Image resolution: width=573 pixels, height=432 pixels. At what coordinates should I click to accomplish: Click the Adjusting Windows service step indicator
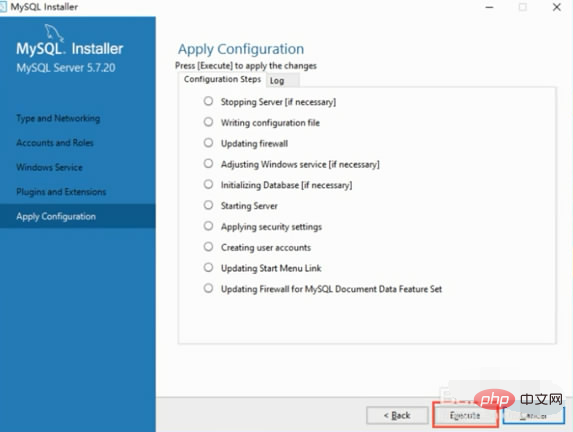(208, 163)
